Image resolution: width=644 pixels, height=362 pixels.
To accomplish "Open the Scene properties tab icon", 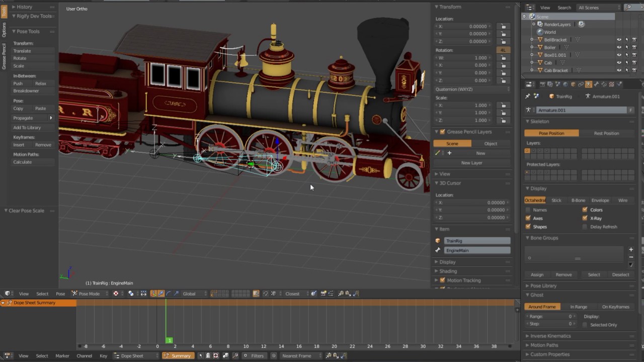I will pos(557,84).
